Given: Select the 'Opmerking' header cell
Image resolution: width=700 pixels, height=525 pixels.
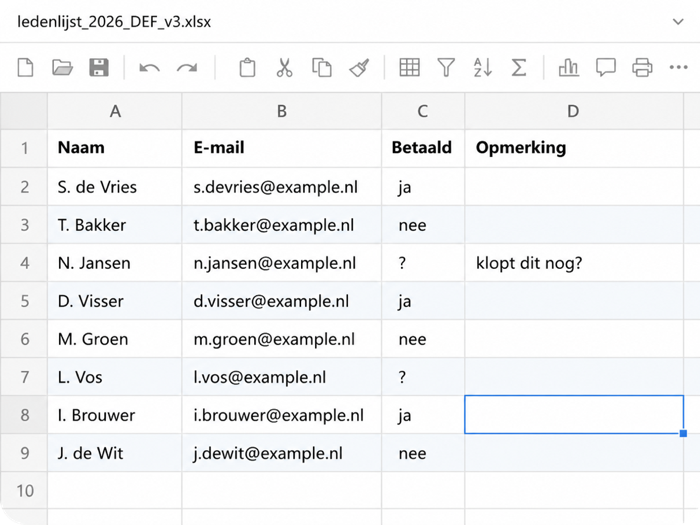Looking at the screenshot, I should pos(574,148).
